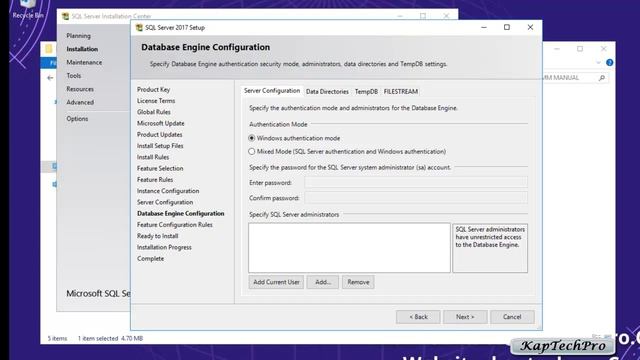Click the Install Rules step
This screenshot has width=640, height=360.
(153, 157)
